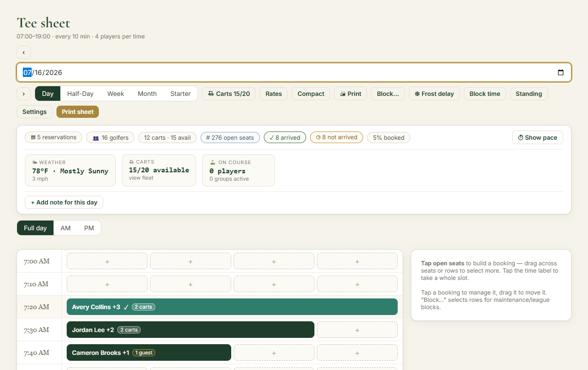Click the 5% booked chip
Screen dimensions: 588x370
coord(389,137)
